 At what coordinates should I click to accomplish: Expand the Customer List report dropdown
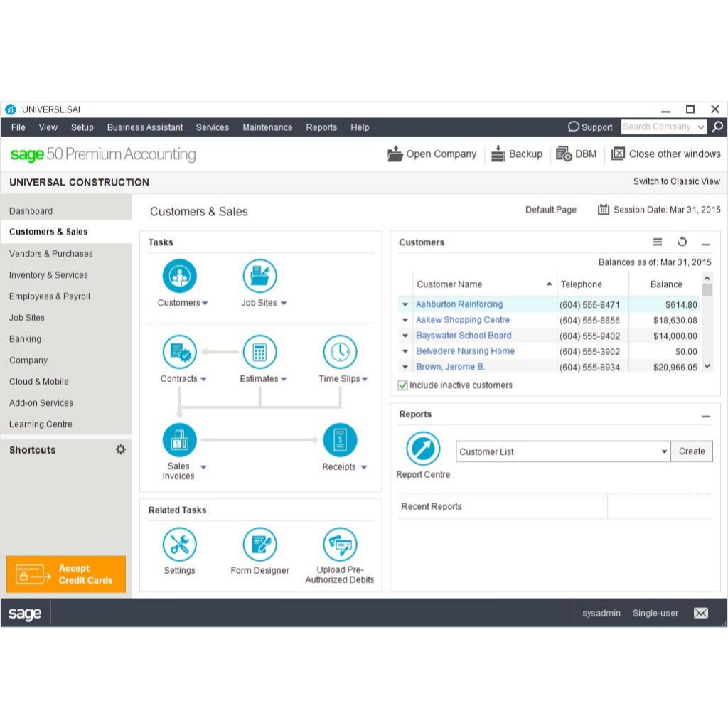click(664, 451)
